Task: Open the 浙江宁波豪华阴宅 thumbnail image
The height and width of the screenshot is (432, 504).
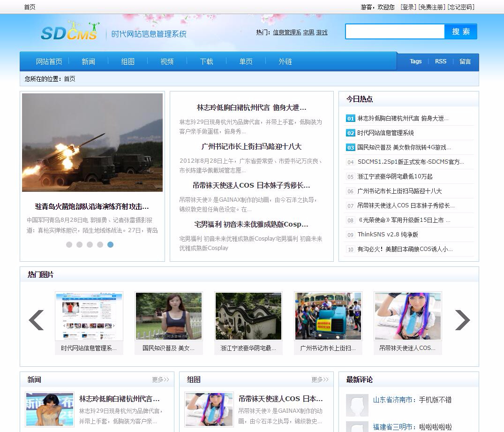Action: [248, 316]
